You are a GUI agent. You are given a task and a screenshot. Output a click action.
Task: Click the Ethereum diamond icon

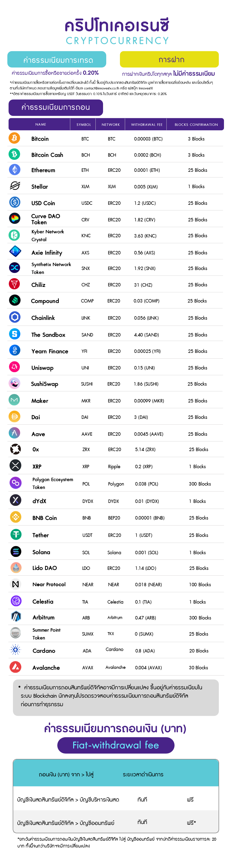pyautogui.click(x=14, y=170)
